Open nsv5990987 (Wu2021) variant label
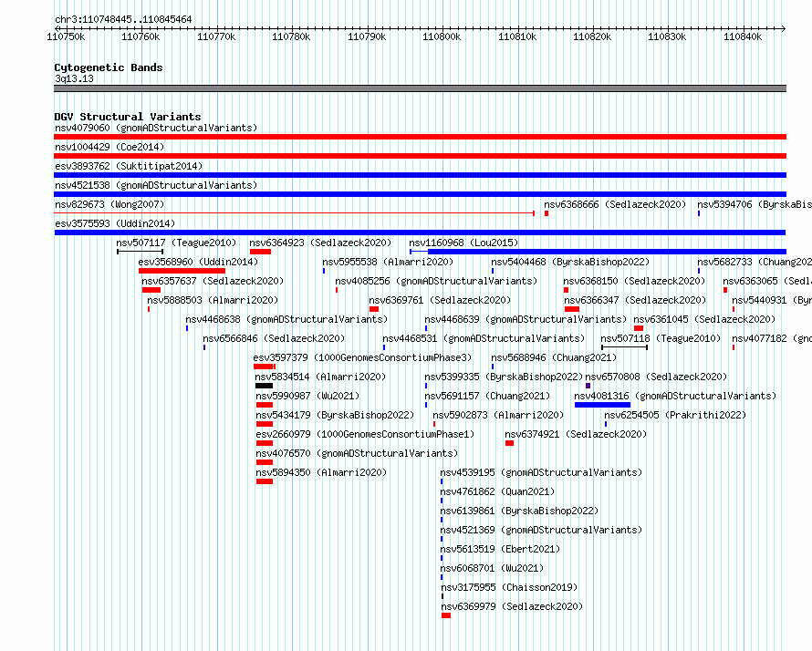 pyautogui.click(x=307, y=396)
